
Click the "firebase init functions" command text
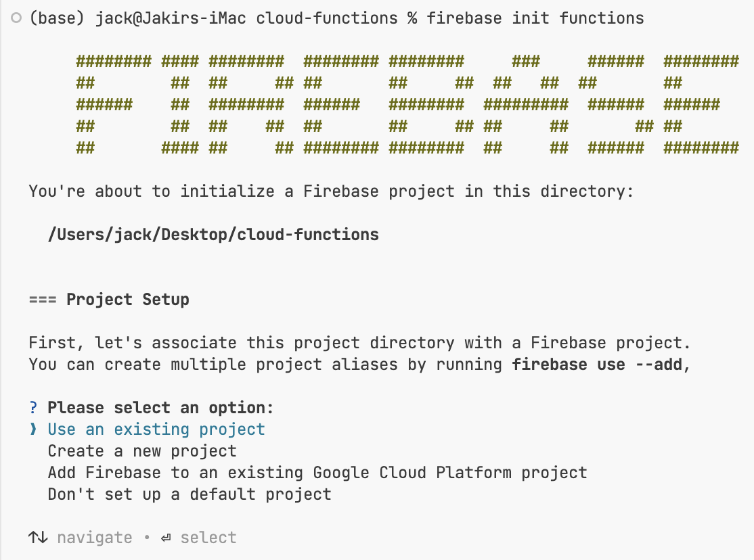pyautogui.click(x=535, y=18)
